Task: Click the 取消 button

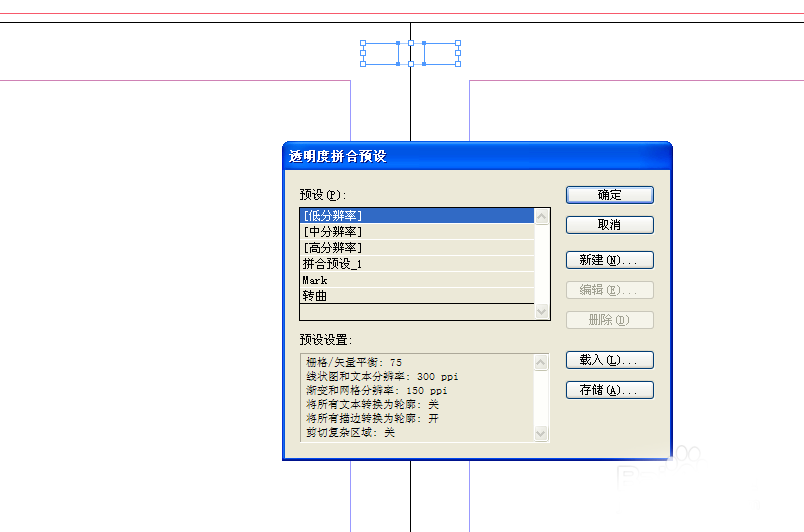Action: (610, 224)
